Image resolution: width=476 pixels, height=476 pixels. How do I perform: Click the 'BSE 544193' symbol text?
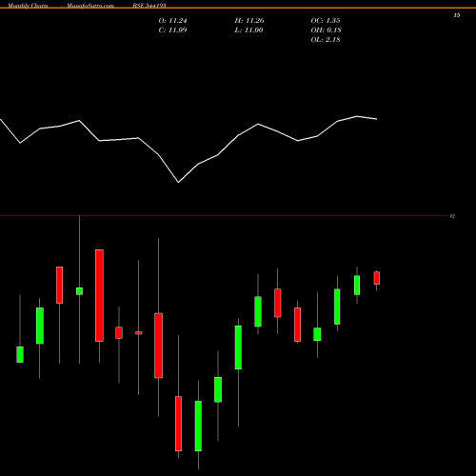pyautogui.click(x=149, y=6)
